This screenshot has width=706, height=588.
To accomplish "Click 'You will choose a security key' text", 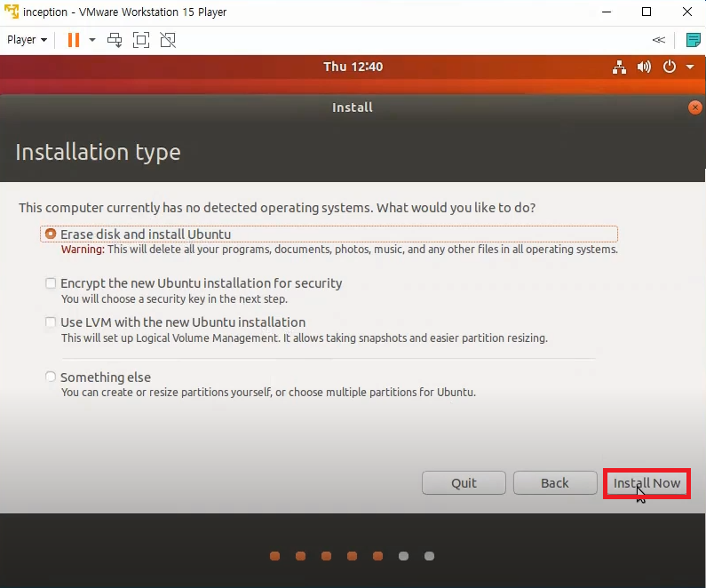I will click(x=174, y=298).
